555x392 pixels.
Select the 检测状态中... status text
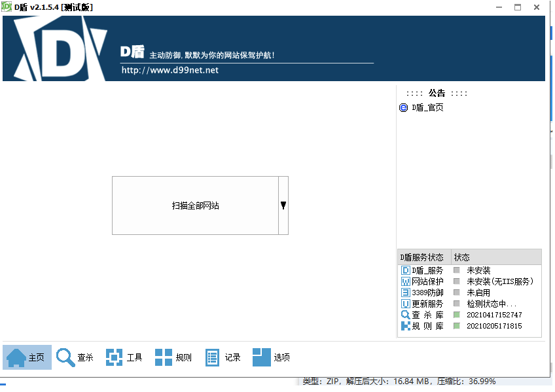coord(492,304)
